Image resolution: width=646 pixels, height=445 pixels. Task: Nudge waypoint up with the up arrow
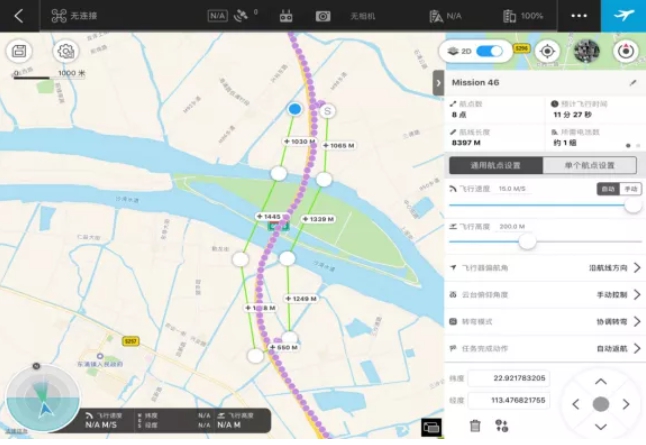tap(600, 381)
